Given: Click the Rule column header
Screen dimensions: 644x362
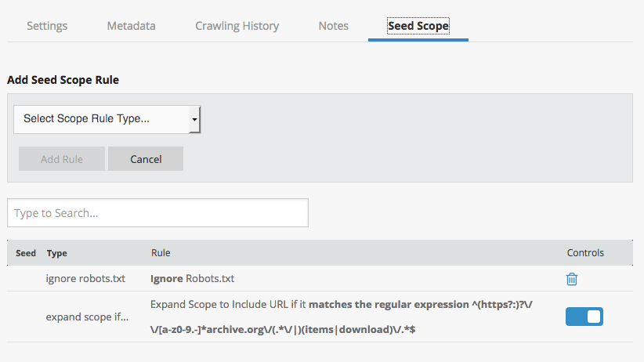Looking at the screenshot, I should 161,253.
